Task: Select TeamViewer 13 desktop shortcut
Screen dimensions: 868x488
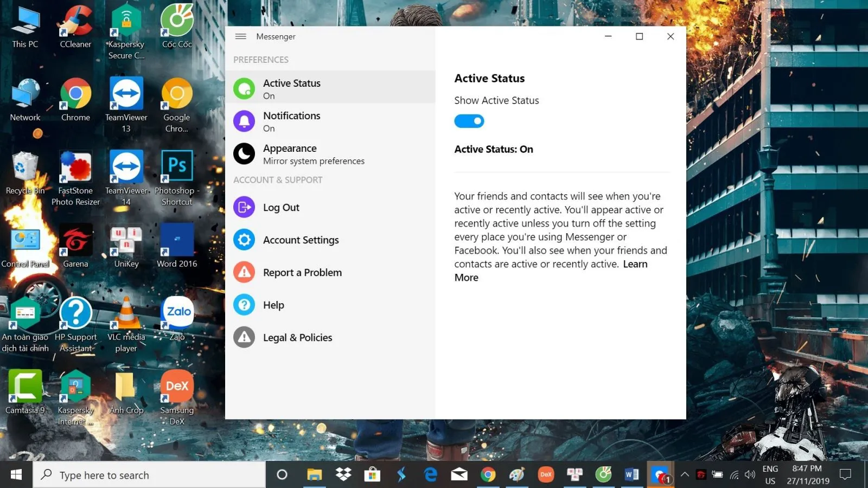Action: 126,106
